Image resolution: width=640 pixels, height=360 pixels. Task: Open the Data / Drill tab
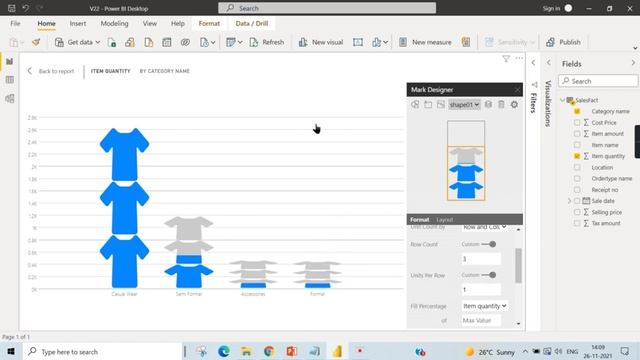(252, 24)
